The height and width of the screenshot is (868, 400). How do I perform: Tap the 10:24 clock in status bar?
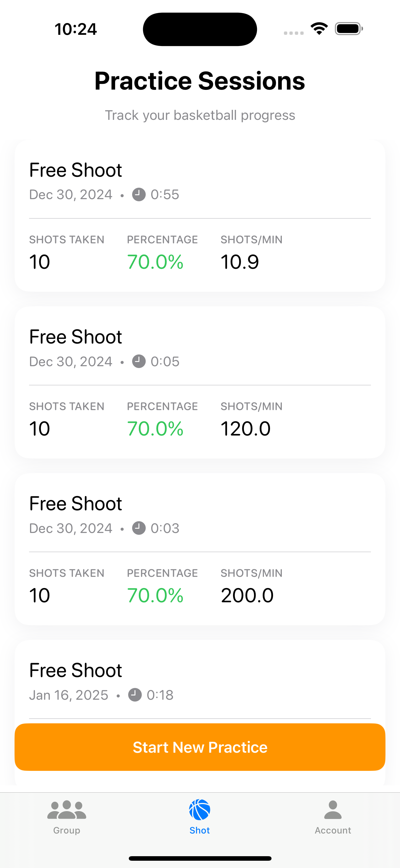pyautogui.click(x=76, y=29)
